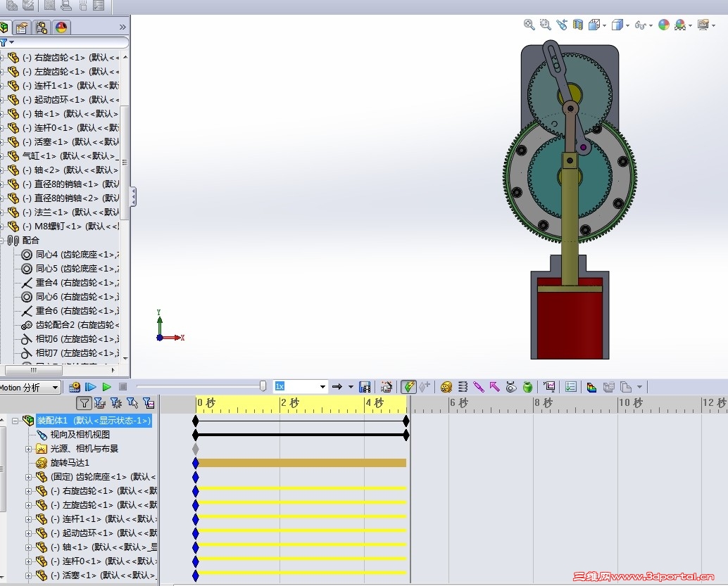Expand hidden manager tabs chevron
This screenshot has width=728, height=586.
pyautogui.click(x=123, y=27)
